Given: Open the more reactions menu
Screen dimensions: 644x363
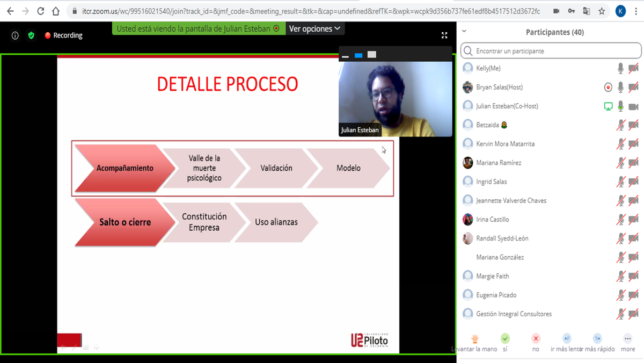Looking at the screenshot, I should pyautogui.click(x=628, y=343).
